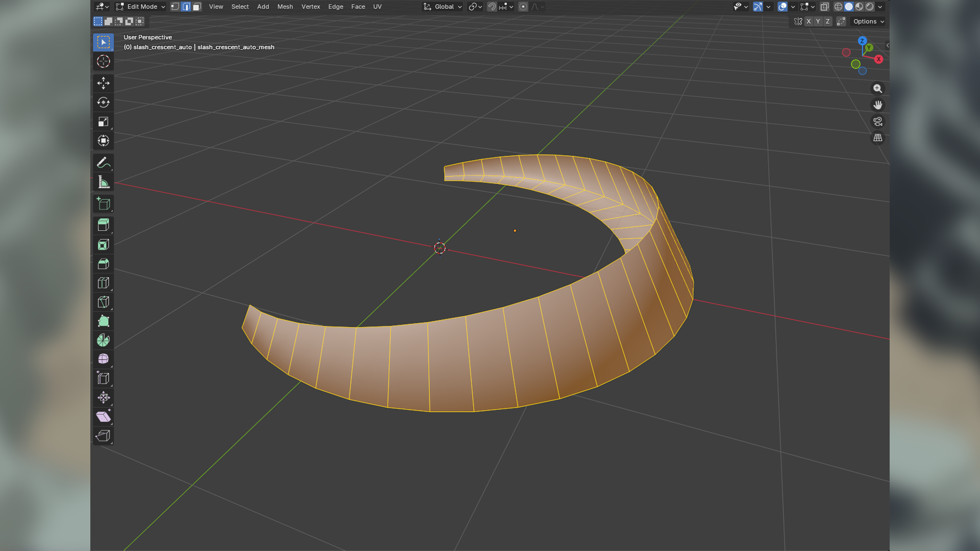Open the transform pivot point dropdown
The width and height of the screenshot is (980, 551).
click(x=475, y=7)
